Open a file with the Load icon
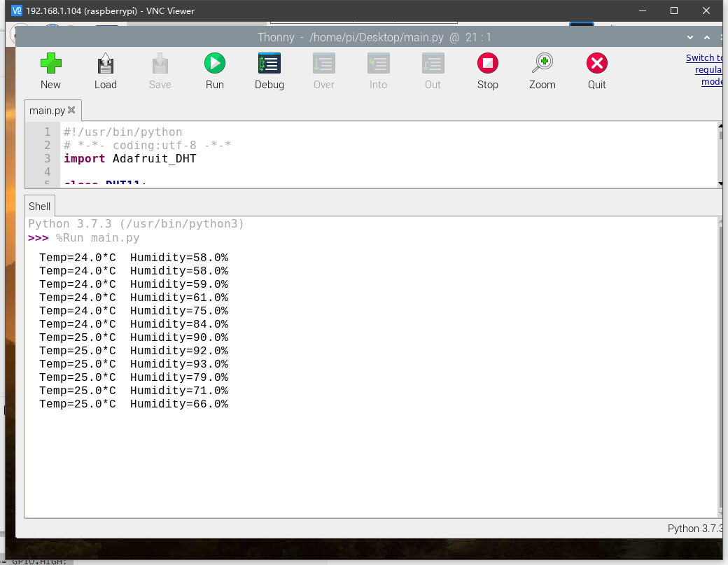 point(106,64)
